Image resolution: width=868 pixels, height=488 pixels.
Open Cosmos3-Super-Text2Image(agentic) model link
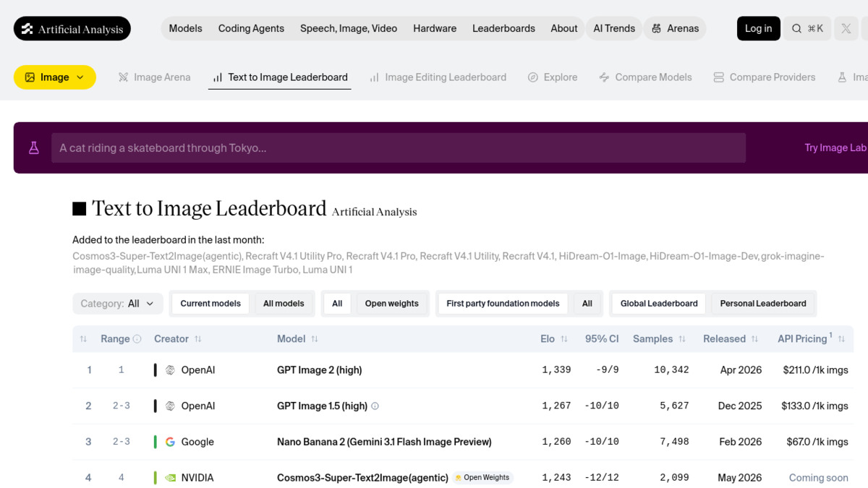point(362,478)
